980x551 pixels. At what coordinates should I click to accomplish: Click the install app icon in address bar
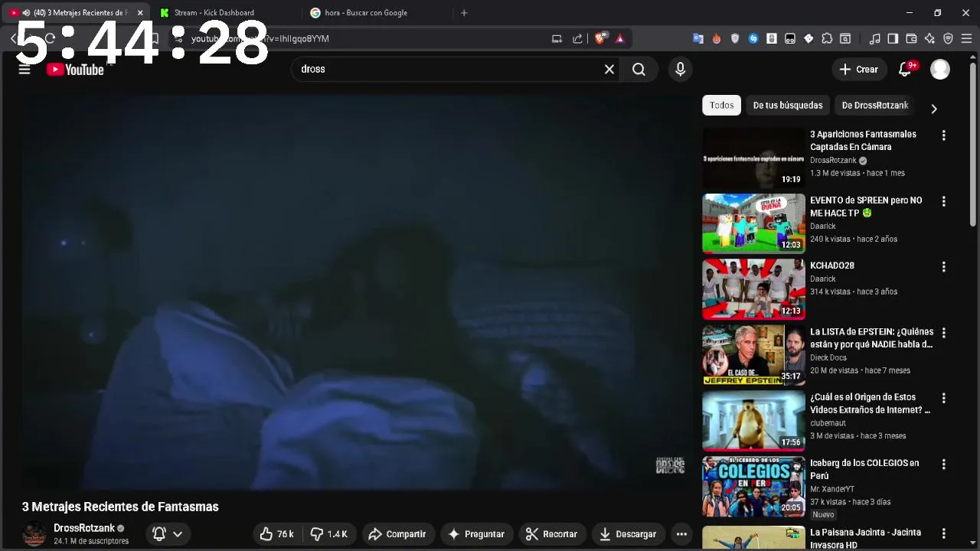[557, 38]
